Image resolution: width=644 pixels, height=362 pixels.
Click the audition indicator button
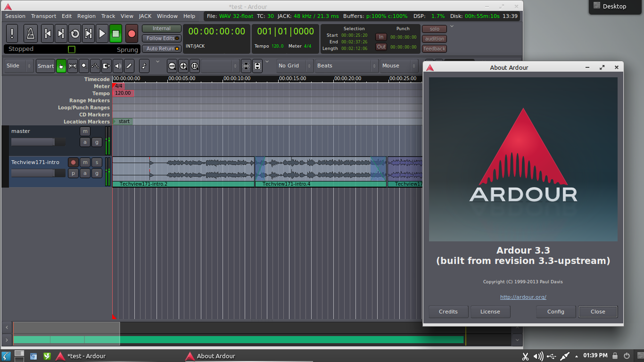click(434, 39)
